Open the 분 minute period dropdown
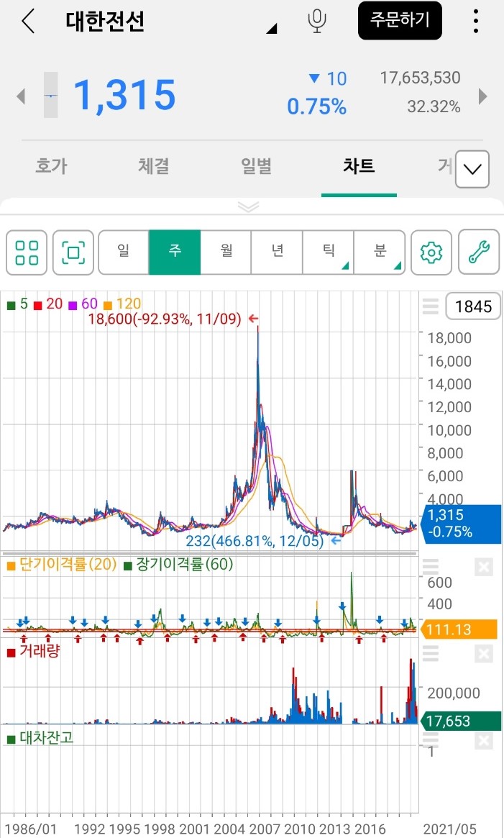Viewport: 504px width, 838px height. [380, 252]
